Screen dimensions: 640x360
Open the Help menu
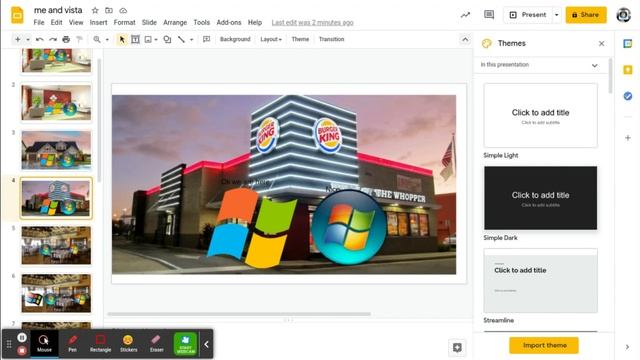[x=255, y=22]
